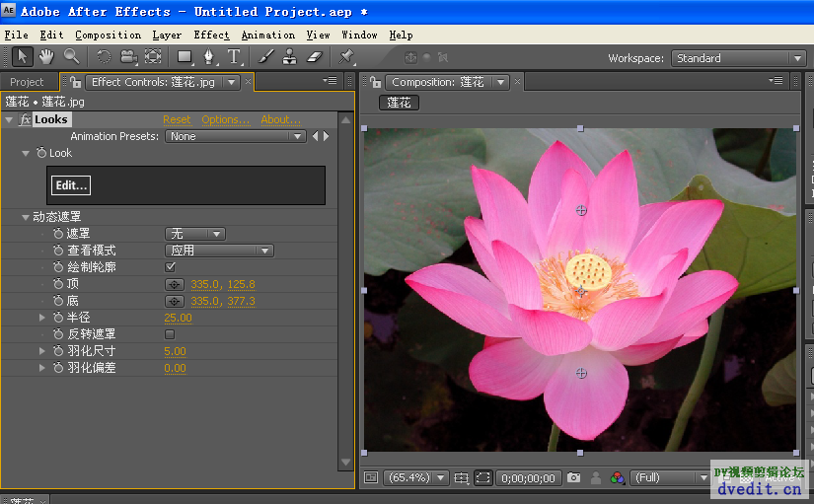
Task: Open Looks Options... link
Action: point(225,120)
